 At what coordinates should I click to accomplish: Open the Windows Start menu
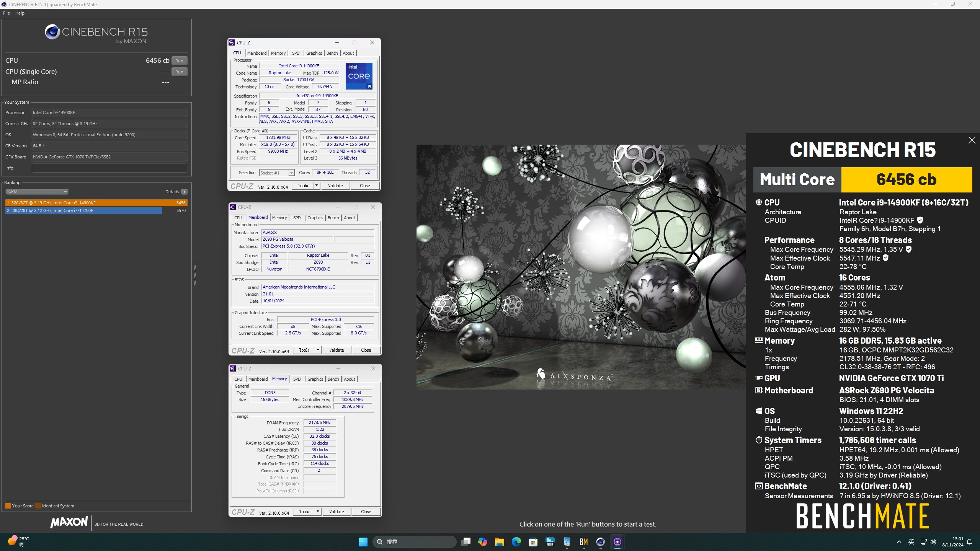363,542
